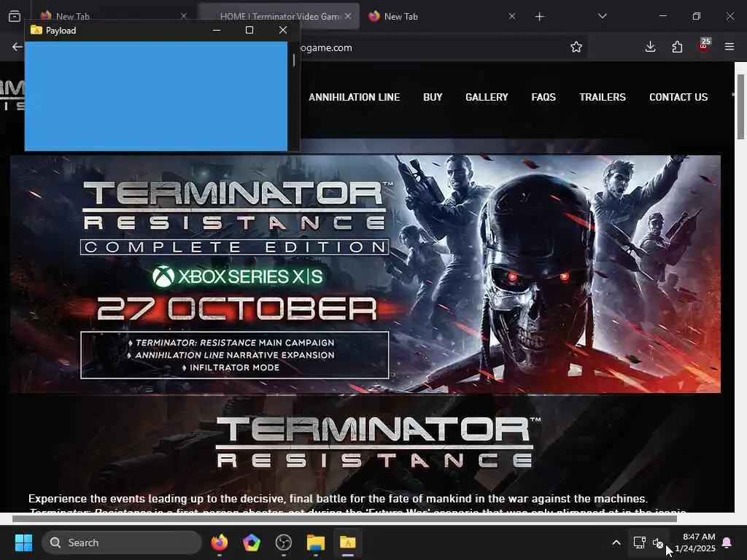Image resolution: width=747 pixels, height=560 pixels.
Task: Select the Payload app taskbar icon
Action: [348, 542]
